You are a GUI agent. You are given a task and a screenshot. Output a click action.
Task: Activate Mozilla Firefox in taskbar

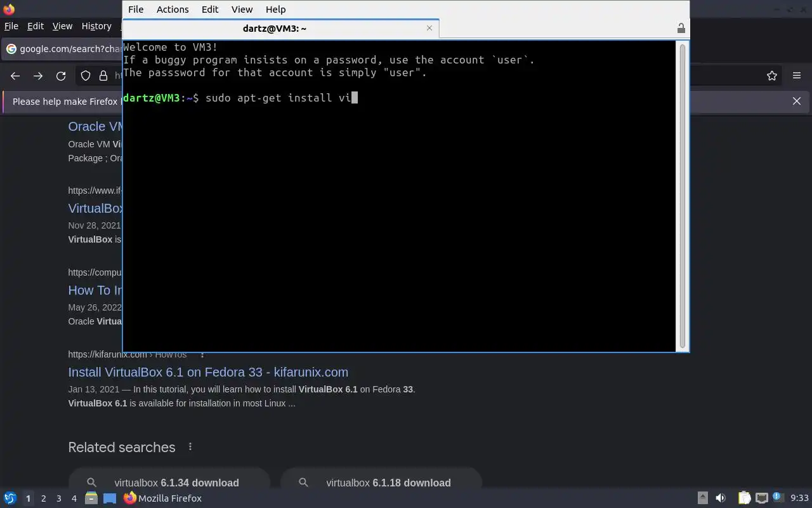tap(162, 498)
